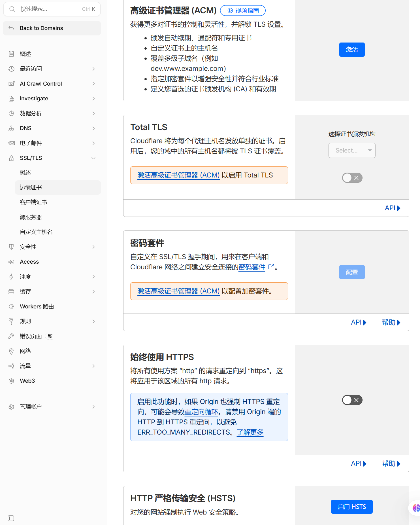Click the 错误页面 wrench icon

11,336
